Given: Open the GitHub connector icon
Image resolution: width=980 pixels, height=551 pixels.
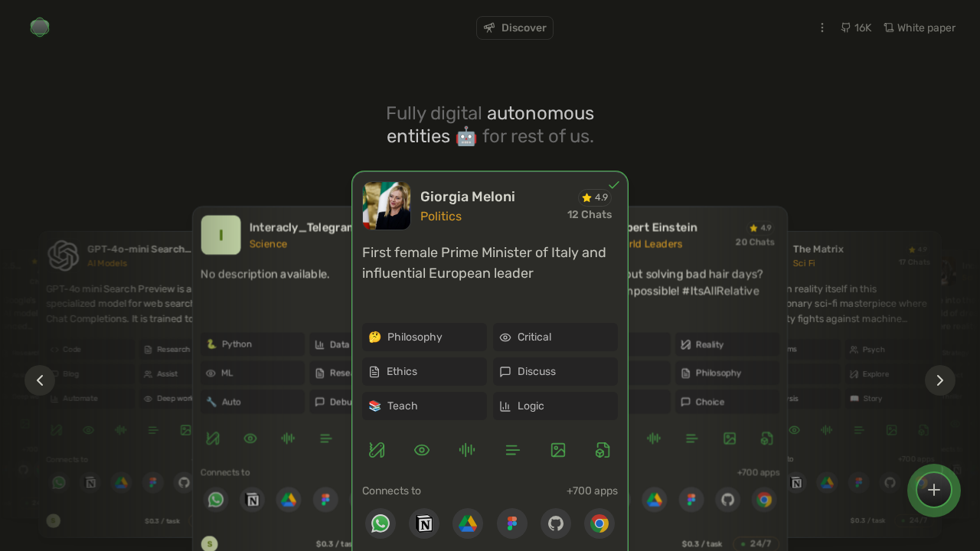Looking at the screenshot, I should click(556, 523).
